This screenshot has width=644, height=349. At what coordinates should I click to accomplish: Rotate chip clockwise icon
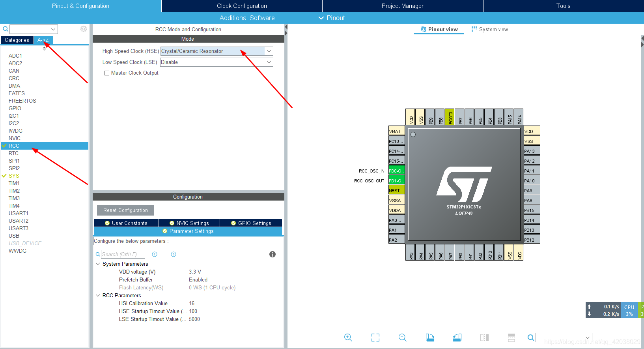pyautogui.click(x=430, y=338)
